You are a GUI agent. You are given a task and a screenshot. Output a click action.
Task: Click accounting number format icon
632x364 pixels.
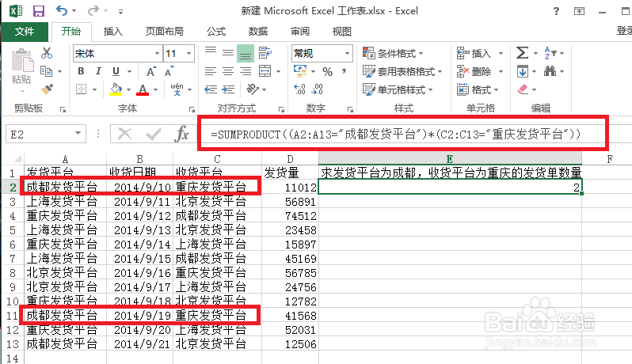pyautogui.click(x=301, y=71)
